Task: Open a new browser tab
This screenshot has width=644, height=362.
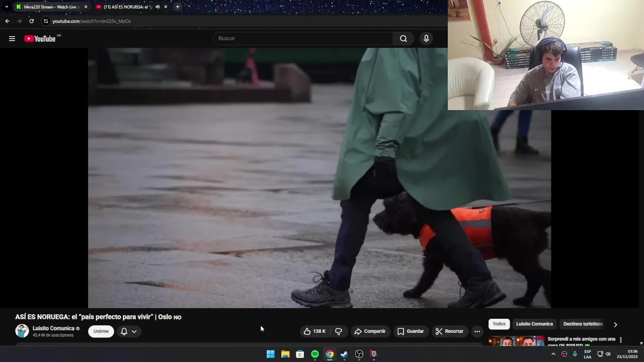Action: click(x=178, y=7)
